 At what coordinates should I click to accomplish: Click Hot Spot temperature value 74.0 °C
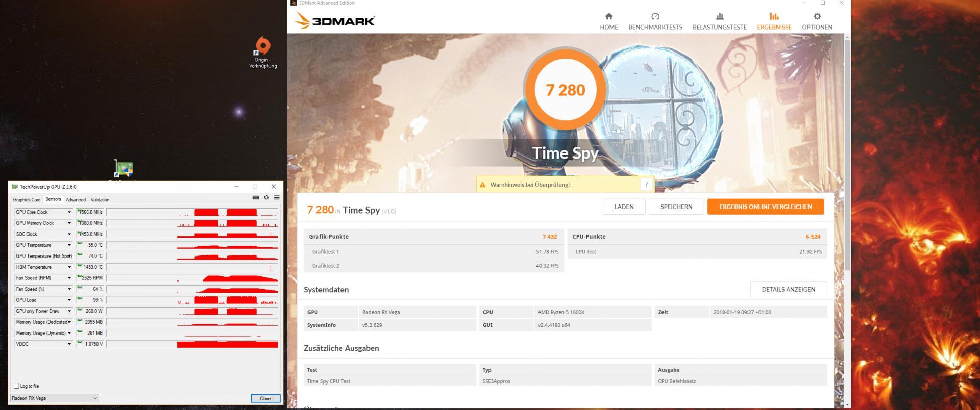pyautogui.click(x=90, y=256)
